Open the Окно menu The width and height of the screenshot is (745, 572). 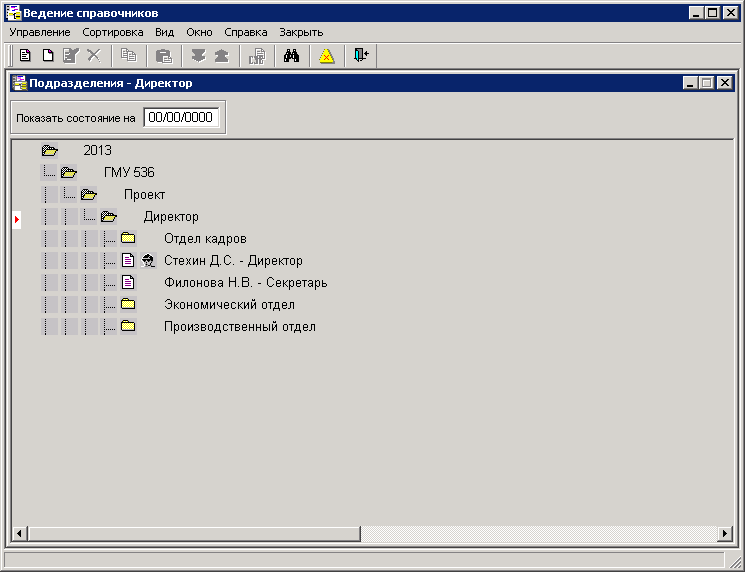199,32
